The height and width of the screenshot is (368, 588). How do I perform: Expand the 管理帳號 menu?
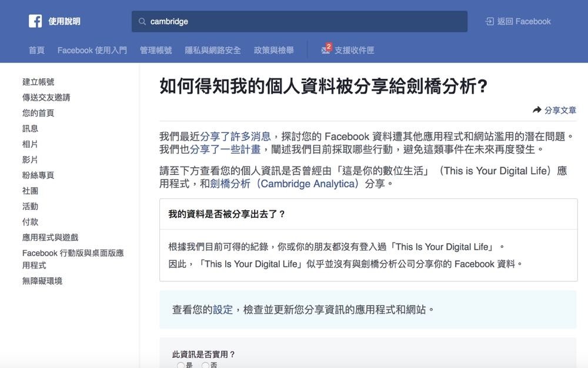click(x=156, y=50)
